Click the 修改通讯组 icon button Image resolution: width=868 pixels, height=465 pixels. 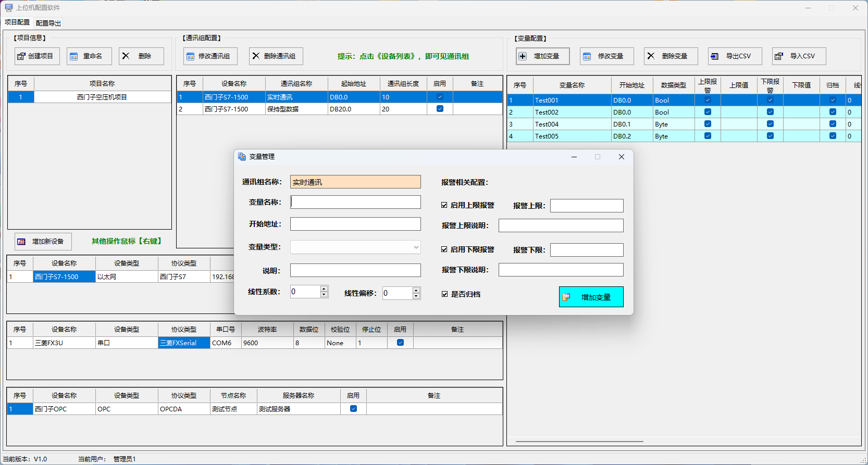191,56
